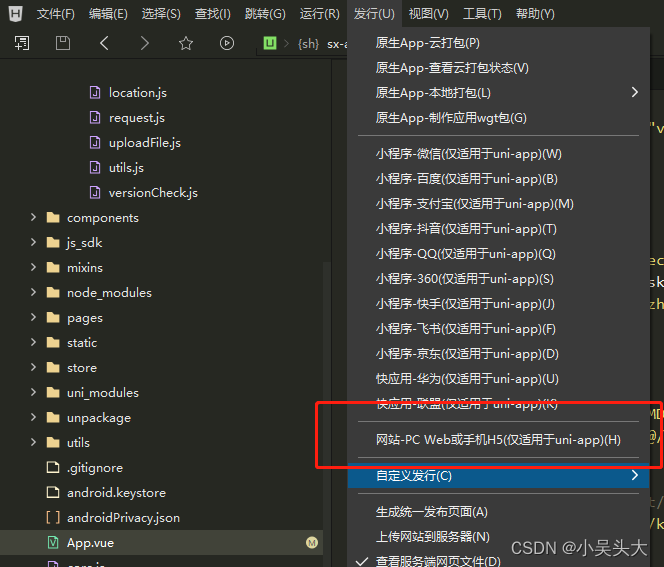Click the pages folder icon

click(53, 317)
